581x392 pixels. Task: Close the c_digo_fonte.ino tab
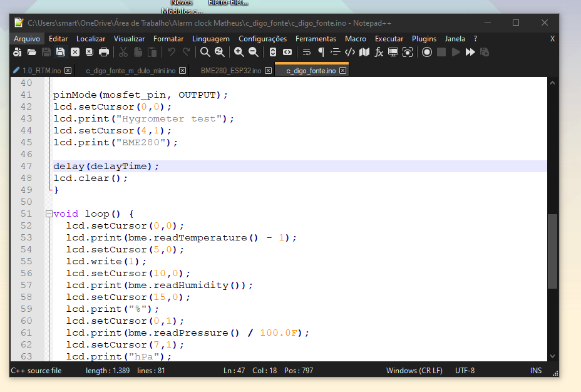coord(342,70)
